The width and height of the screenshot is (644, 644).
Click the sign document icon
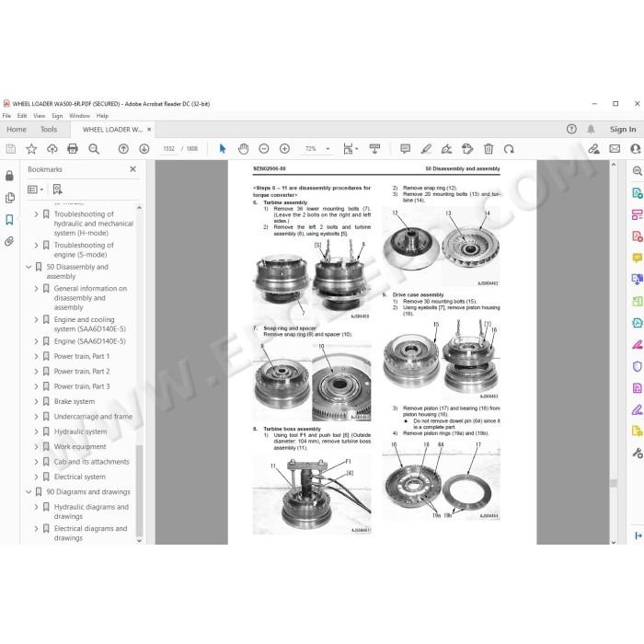(446, 149)
